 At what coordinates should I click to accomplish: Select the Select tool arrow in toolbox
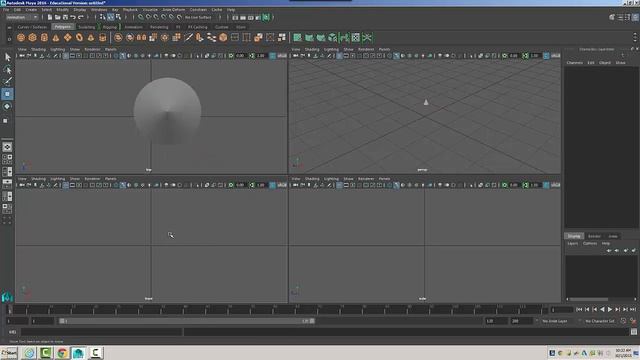pyautogui.click(x=7, y=57)
